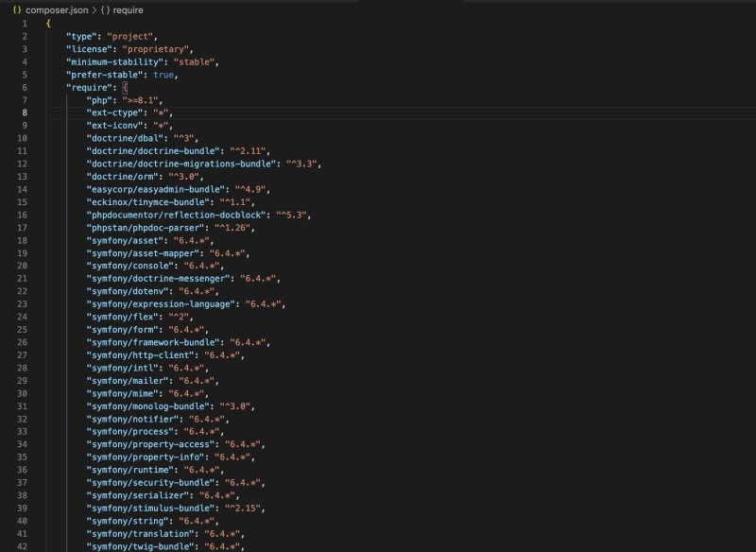
Task: Click the ">=8.1" php version value
Action: [x=140, y=100]
